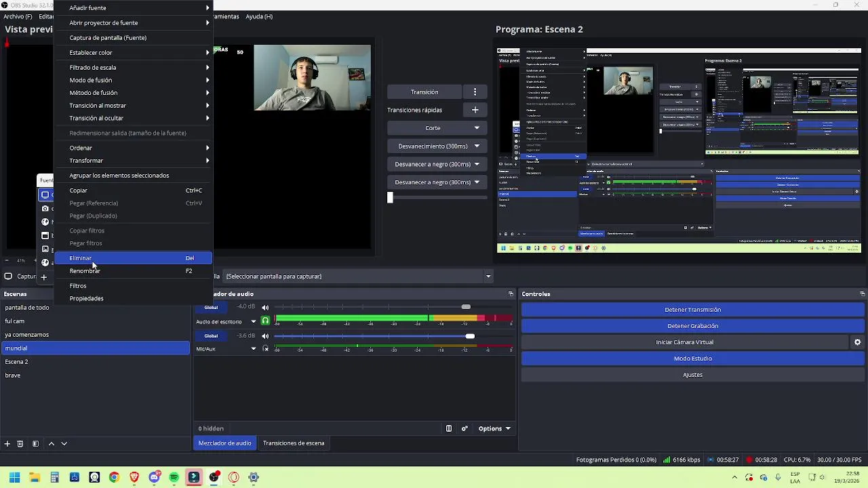Choose Renombrar in context menu

133,271
